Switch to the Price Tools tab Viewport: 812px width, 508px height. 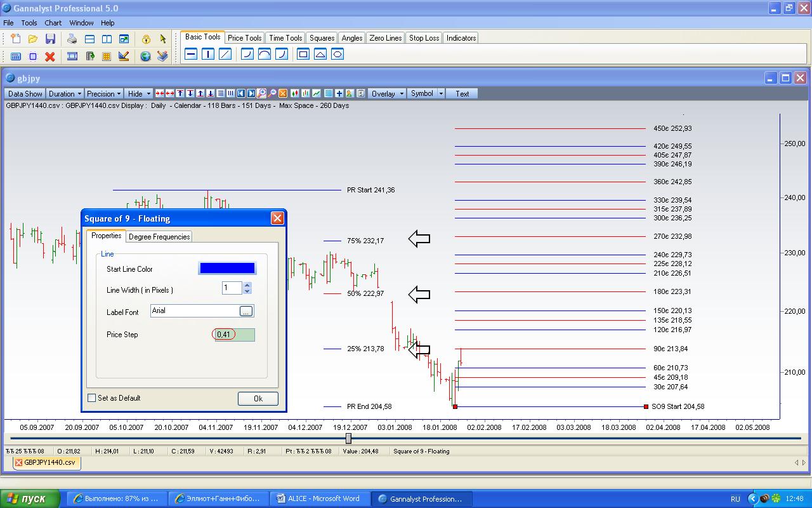click(x=244, y=38)
